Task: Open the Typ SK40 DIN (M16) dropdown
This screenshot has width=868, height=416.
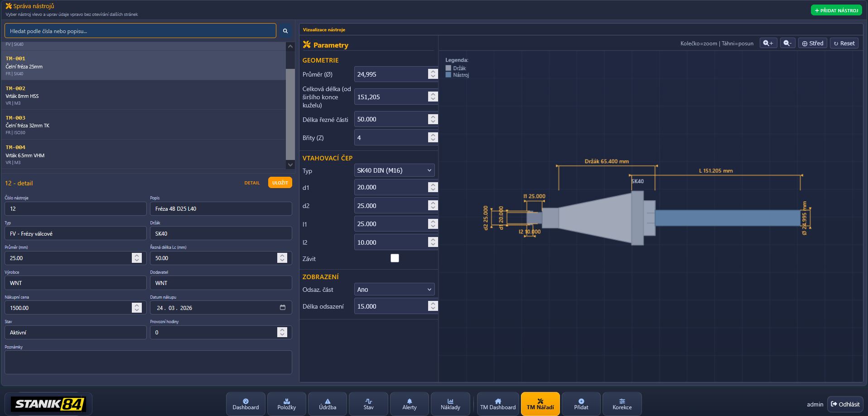Action: click(x=394, y=170)
